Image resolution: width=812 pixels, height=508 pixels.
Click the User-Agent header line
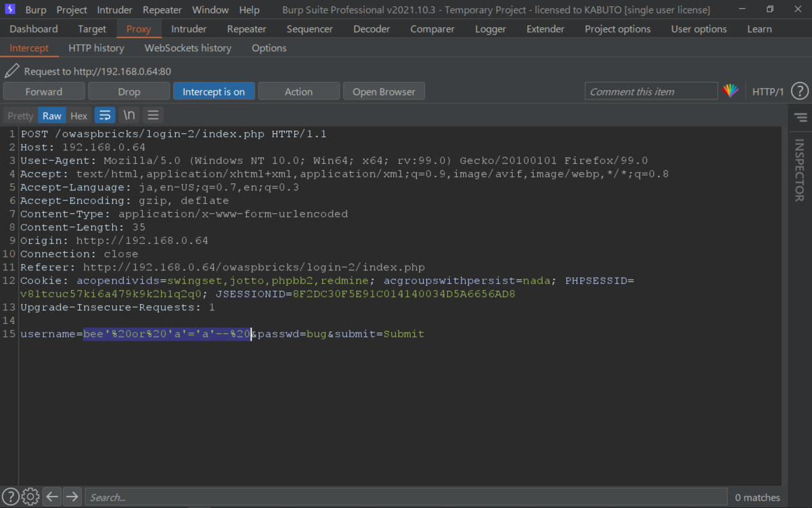click(x=334, y=161)
